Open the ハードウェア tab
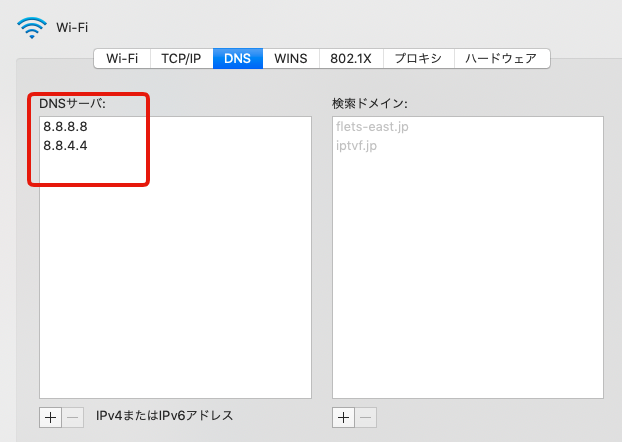The image size is (622, 442). pyautogui.click(x=501, y=58)
